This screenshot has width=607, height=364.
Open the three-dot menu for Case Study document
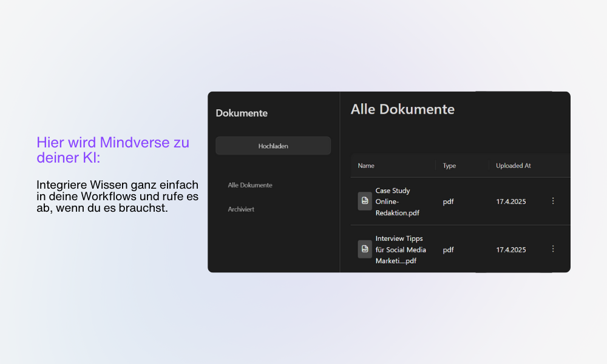[553, 201]
